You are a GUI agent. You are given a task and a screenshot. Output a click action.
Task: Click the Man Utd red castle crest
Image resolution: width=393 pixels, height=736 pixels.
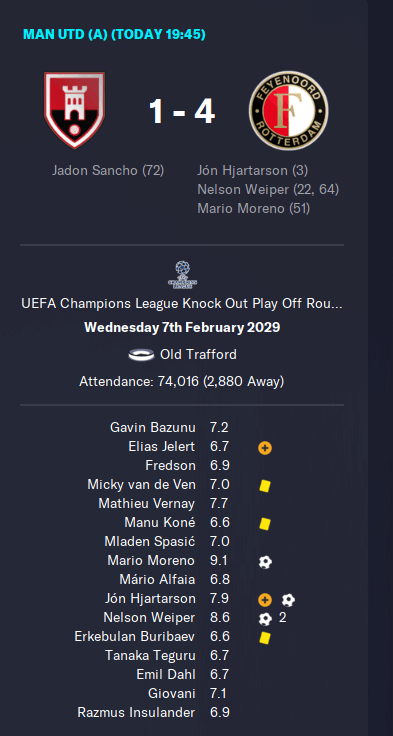coord(75,110)
